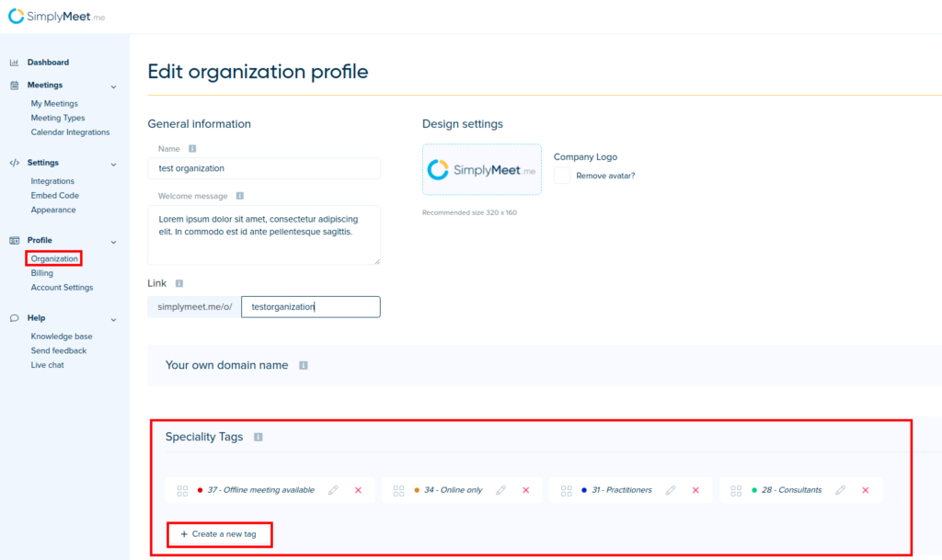The width and height of the screenshot is (942, 560).
Task: Tick the Remove avatar checkbox
Action: point(562,176)
